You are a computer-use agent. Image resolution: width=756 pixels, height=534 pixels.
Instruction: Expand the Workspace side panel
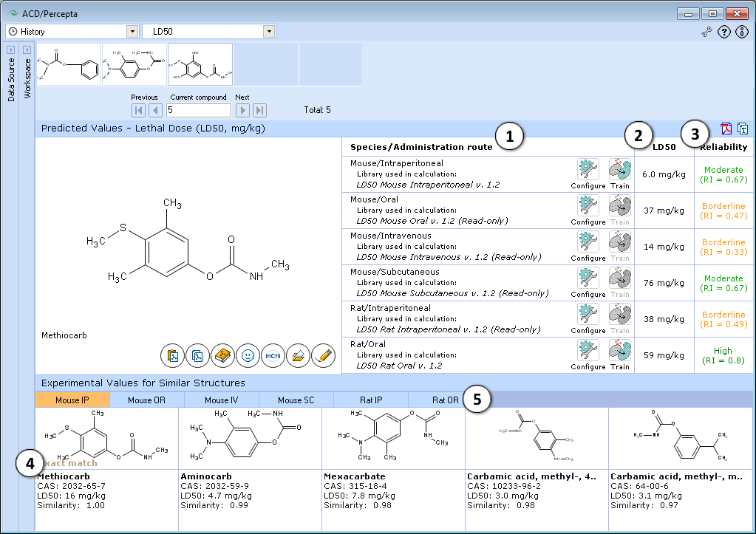click(27, 49)
